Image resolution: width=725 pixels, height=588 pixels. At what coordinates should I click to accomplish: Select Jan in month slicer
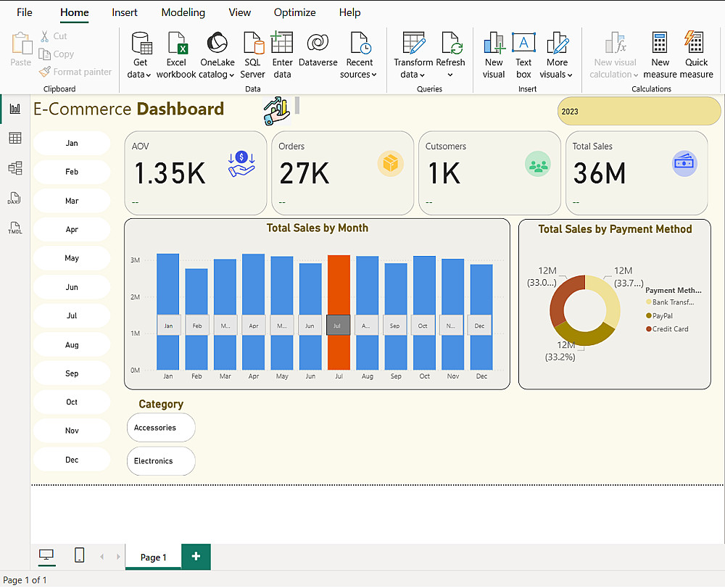coord(72,144)
